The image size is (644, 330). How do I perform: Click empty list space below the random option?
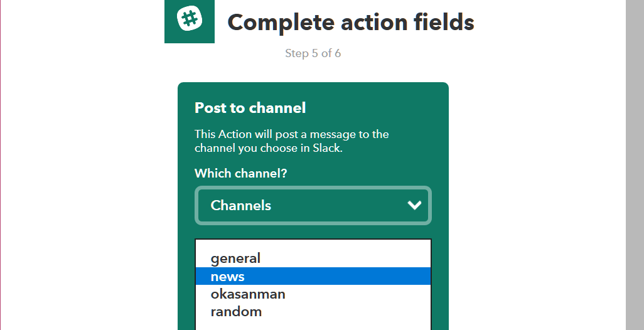(x=313, y=324)
